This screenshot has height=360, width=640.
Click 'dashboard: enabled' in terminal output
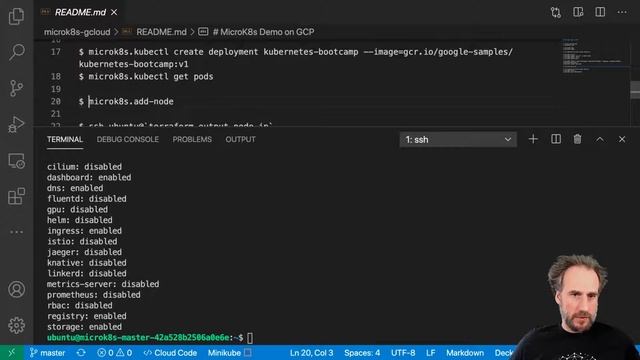click(x=89, y=178)
